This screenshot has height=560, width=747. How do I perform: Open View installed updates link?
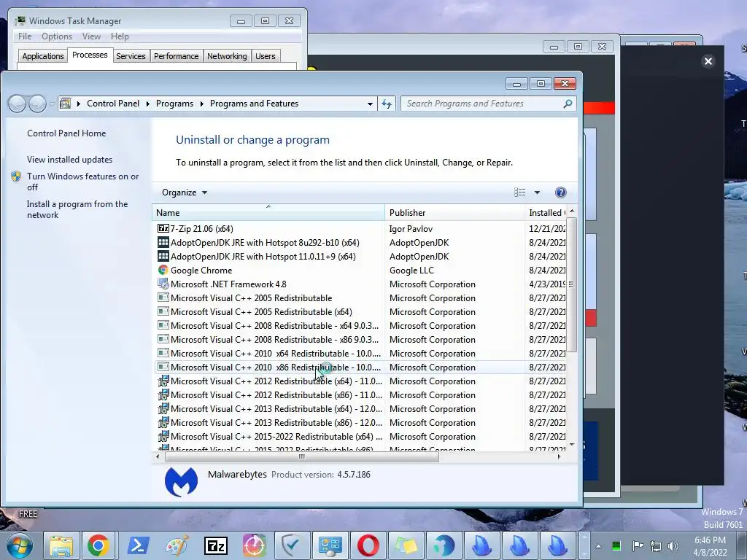69,160
